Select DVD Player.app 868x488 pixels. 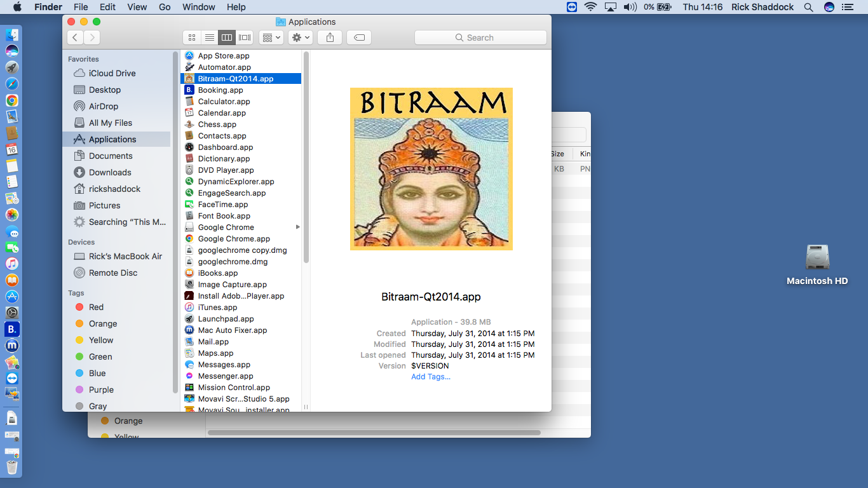tap(226, 170)
